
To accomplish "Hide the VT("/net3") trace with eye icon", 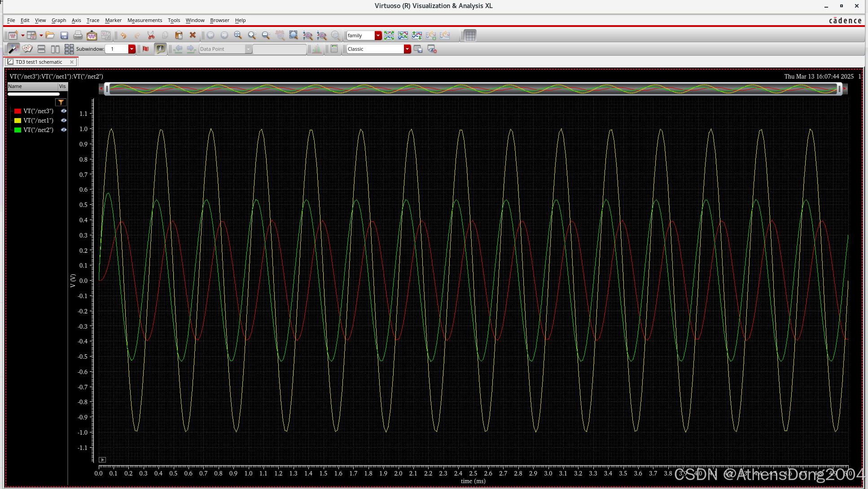I will point(64,111).
